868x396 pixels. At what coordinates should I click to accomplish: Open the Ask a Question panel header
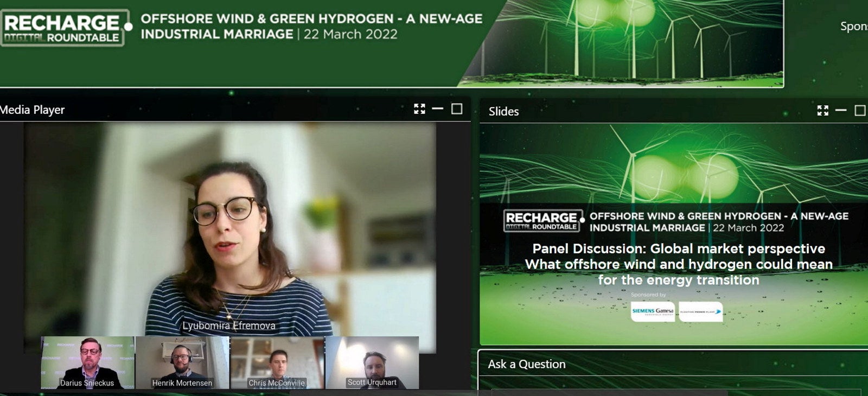527,365
